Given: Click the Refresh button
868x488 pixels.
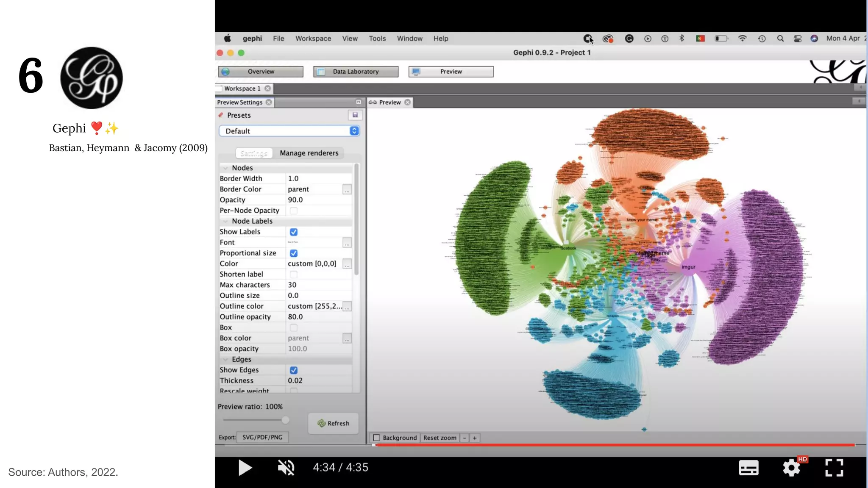Looking at the screenshot, I should point(333,423).
